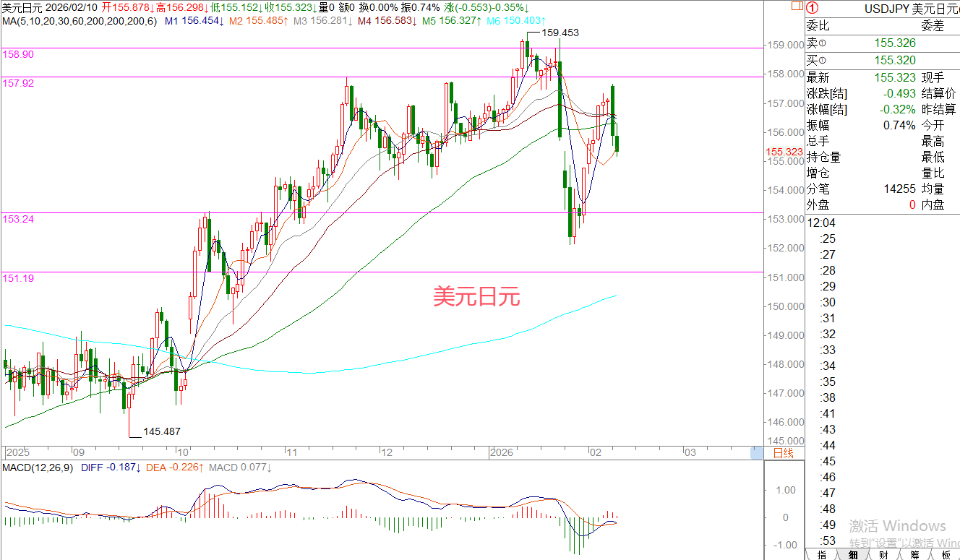Click the 日线 period selector
Viewport: 960px width, 560px height.
pos(784,453)
